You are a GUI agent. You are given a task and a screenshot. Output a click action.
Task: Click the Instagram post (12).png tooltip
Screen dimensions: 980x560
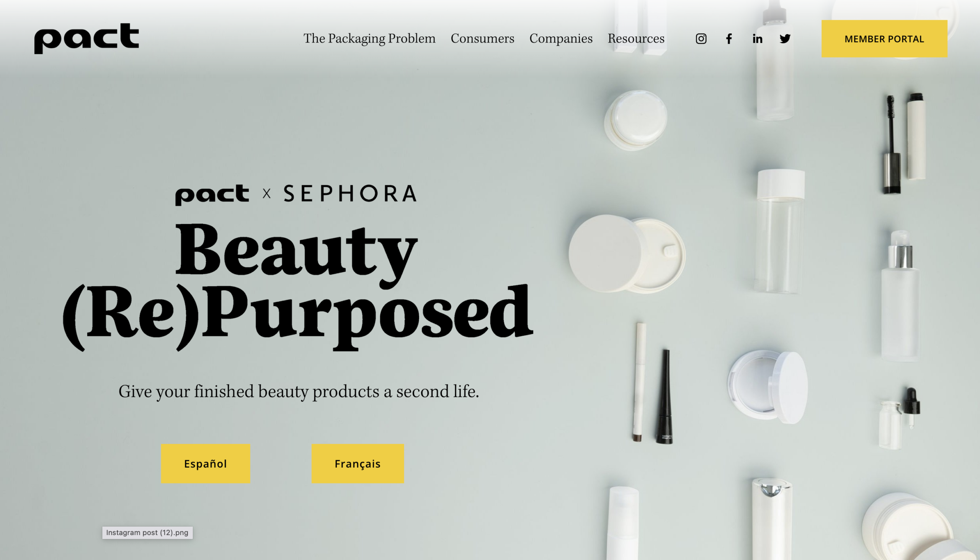(147, 532)
